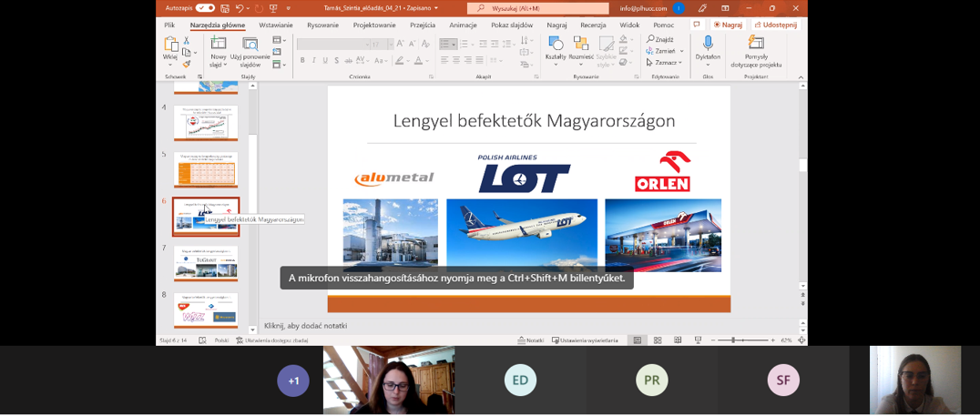Switch to Slide Sorter view icon
This screenshot has width=980, height=416.
click(x=658, y=340)
